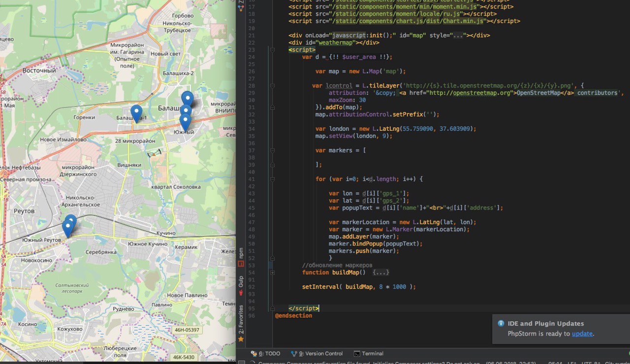Click the 'IDE and Plugin Updates' notification title

[546, 324]
